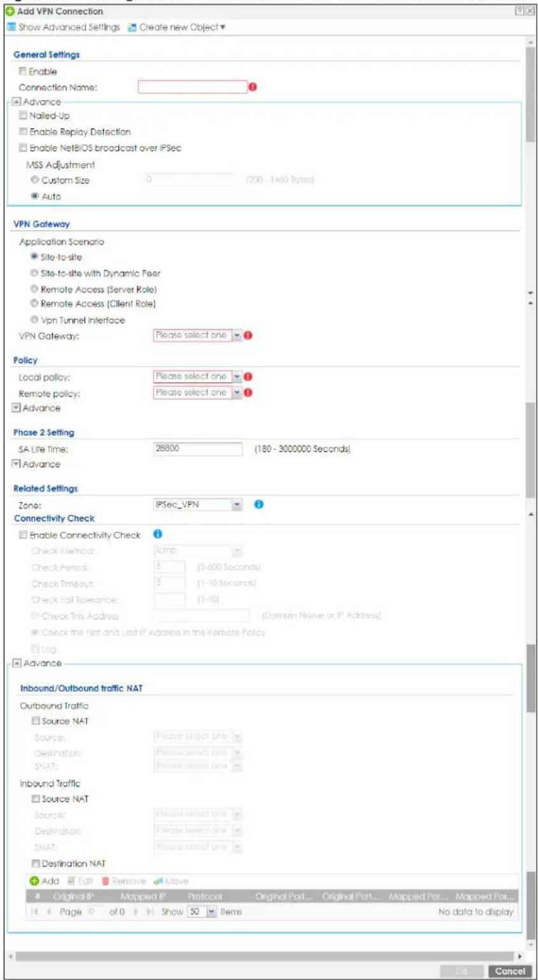Collapse the Advance section under General Settings

pyautogui.click(x=16, y=102)
